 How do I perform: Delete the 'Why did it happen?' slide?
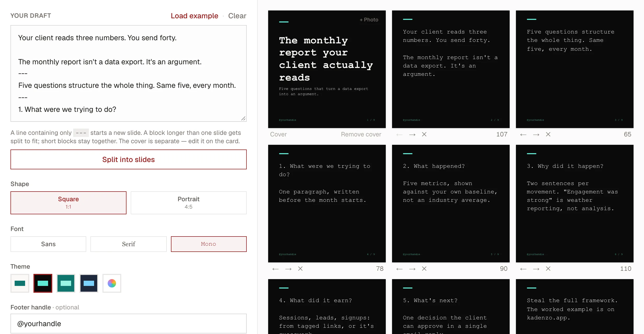click(548, 269)
